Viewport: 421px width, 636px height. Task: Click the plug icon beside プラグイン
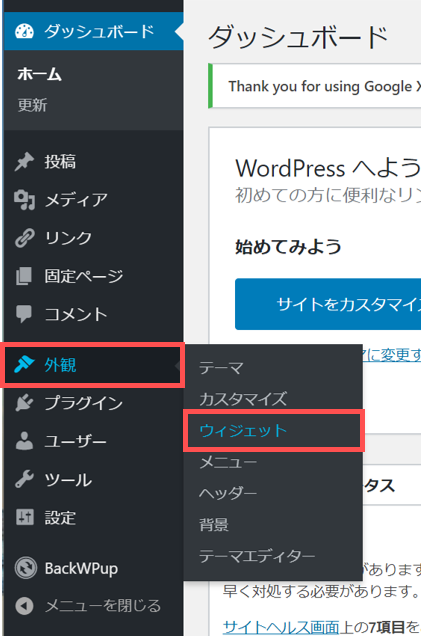tap(24, 403)
